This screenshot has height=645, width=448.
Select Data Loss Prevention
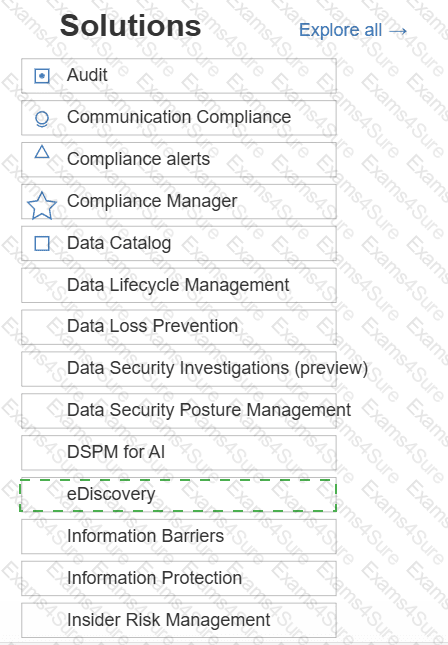(179, 327)
